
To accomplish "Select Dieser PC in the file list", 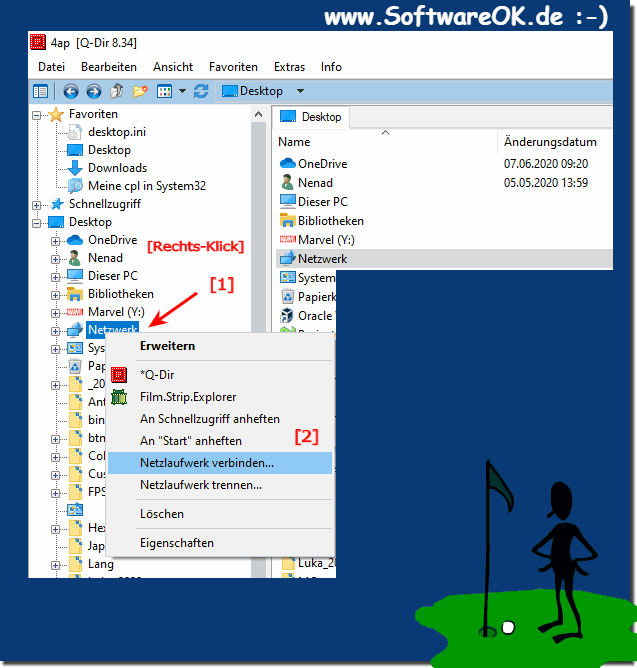I will point(323,202).
